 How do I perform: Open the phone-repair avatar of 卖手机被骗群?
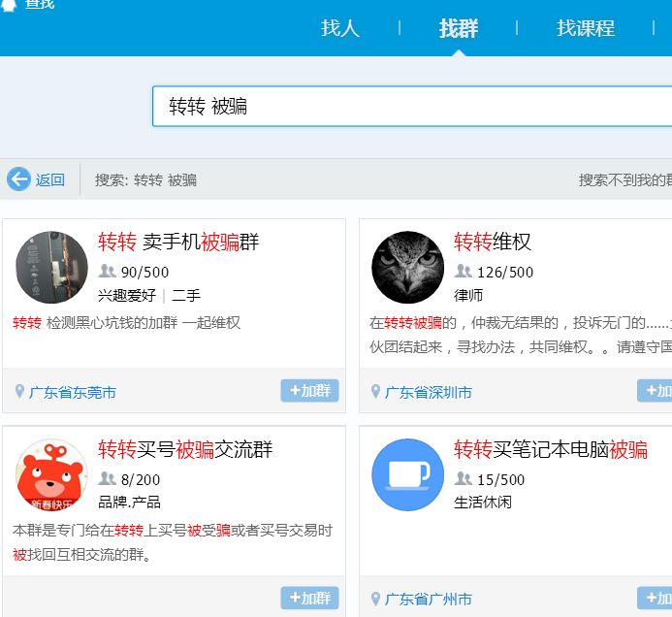click(51, 267)
